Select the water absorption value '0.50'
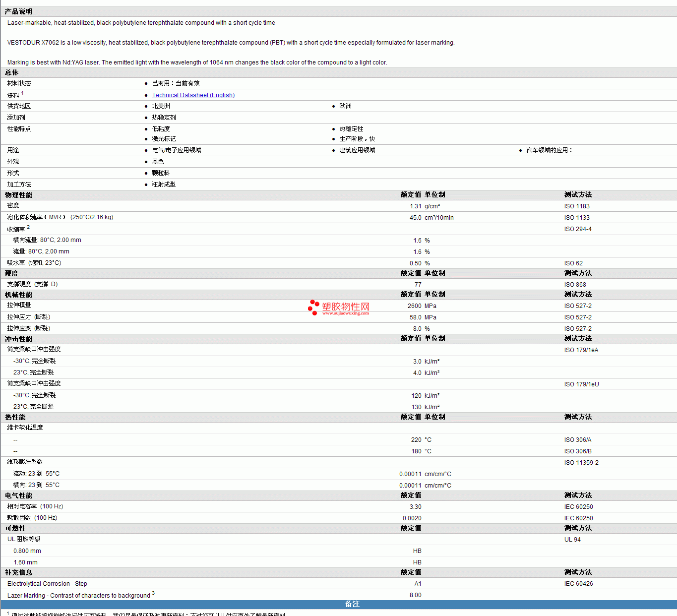Image resolution: width=677 pixels, height=616 pixels. [x=416, y=263]
